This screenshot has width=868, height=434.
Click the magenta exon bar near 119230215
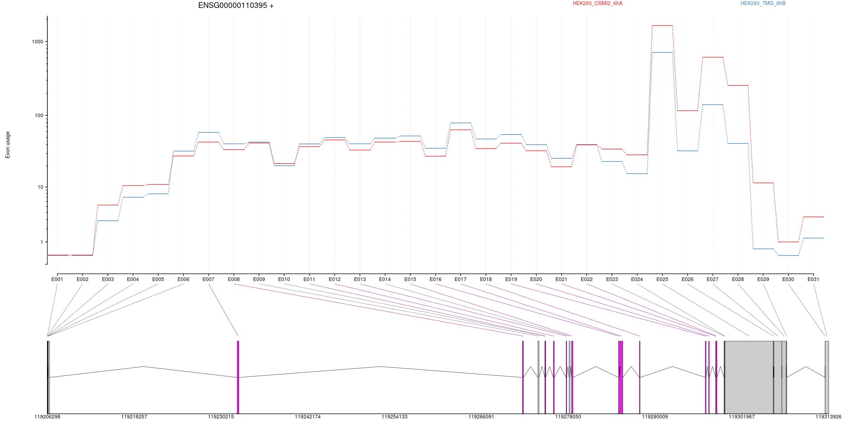click(238, 377)
